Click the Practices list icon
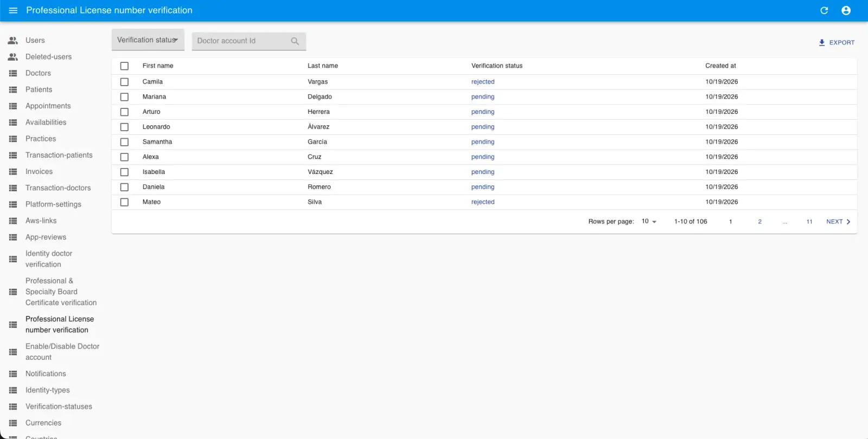 13,139
